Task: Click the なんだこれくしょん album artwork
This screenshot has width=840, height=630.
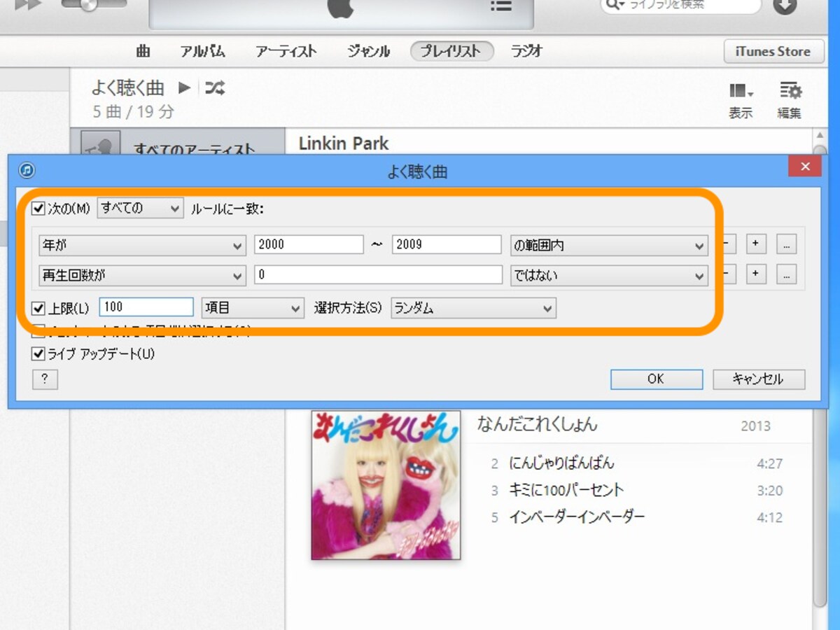Action: [386, 484]
